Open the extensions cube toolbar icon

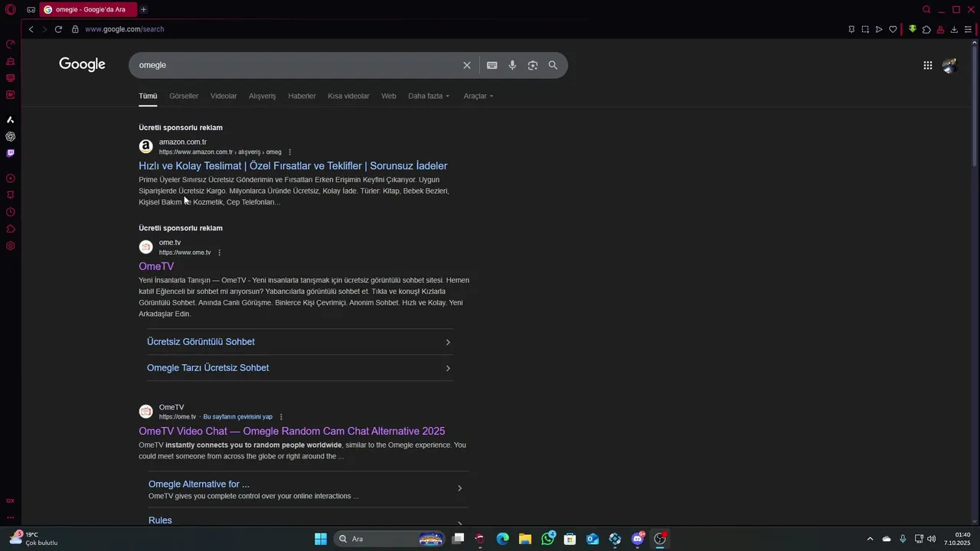(x=926, y=29)
